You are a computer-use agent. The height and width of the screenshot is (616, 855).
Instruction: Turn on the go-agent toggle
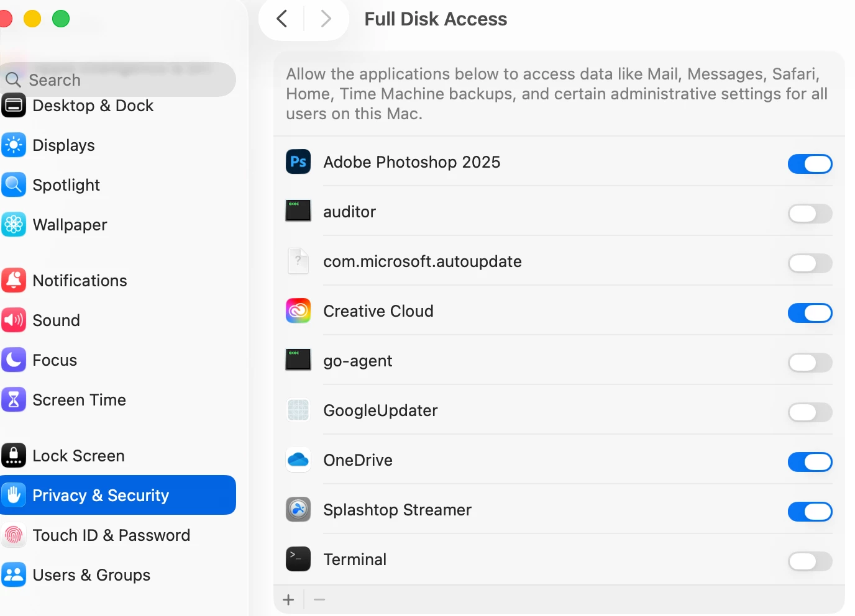810,363
